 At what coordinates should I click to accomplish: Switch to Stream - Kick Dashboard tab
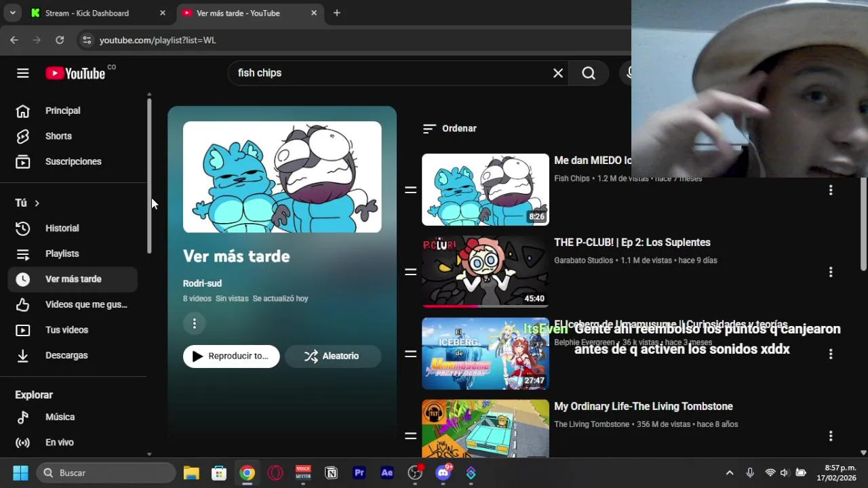(98, 13)
